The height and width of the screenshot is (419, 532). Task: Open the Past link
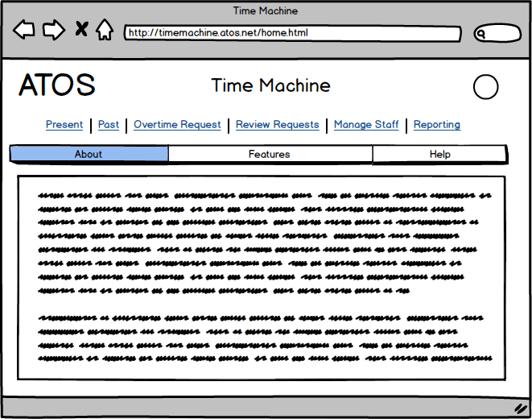pyautogui.click(x=109, y=125)
